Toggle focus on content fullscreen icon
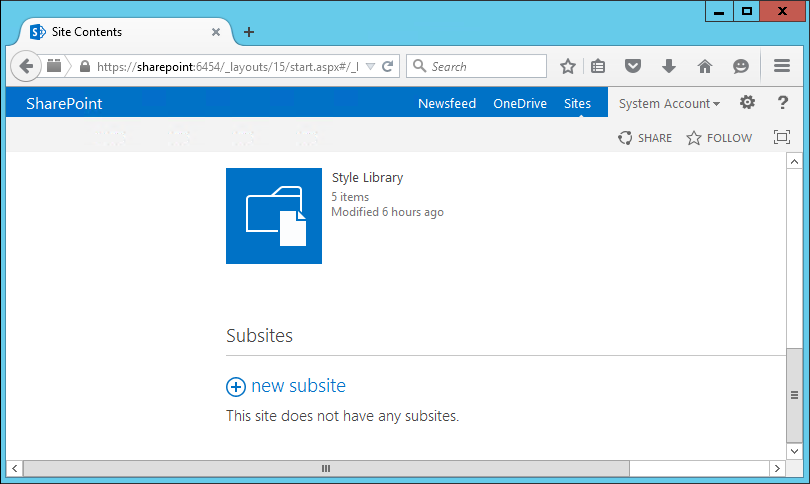Image resolution: width=810 pixels, height=484 pixels. coord(782,137)
